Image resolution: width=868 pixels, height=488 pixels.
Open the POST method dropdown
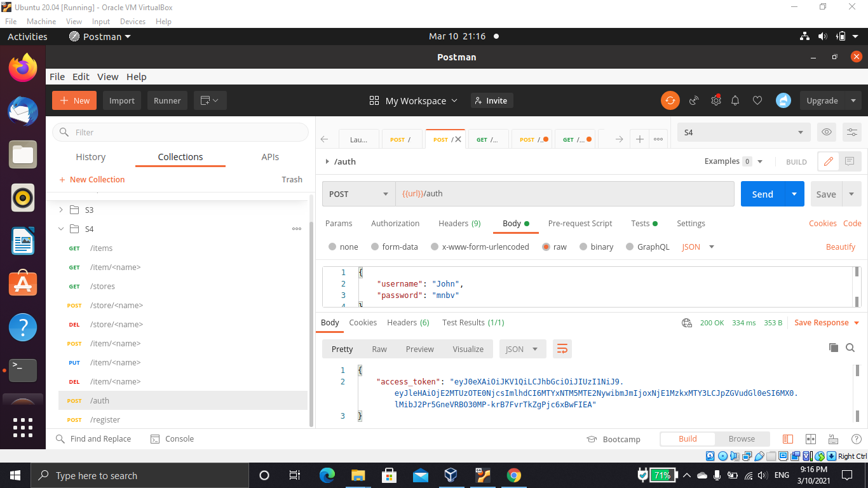pyautogui.click(x=358, y=194)
